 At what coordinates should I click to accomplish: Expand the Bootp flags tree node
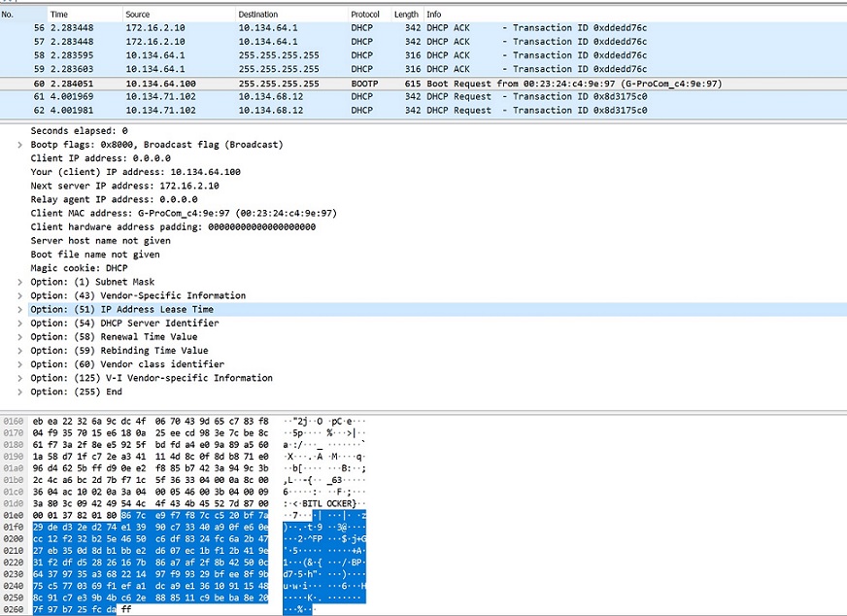[x=19, y=145]
